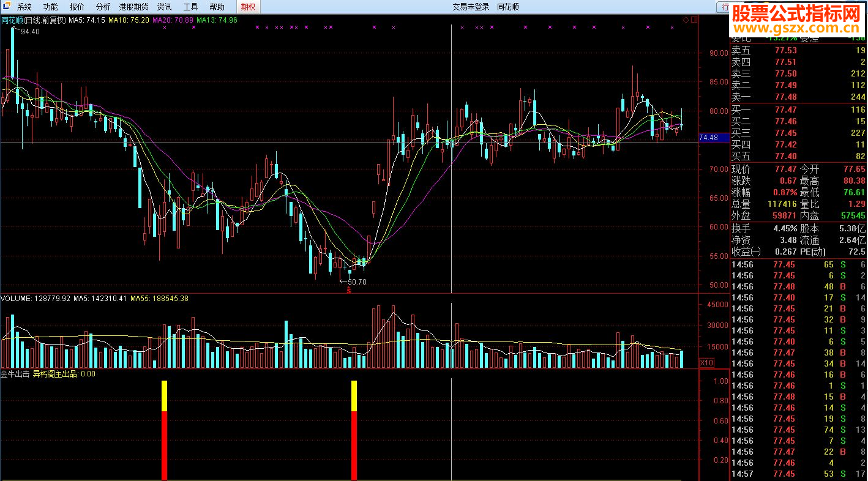Click the 94.40 high price annotation
Image resolution: width=868 pixels, height=481 pixels.
[30, 32]
